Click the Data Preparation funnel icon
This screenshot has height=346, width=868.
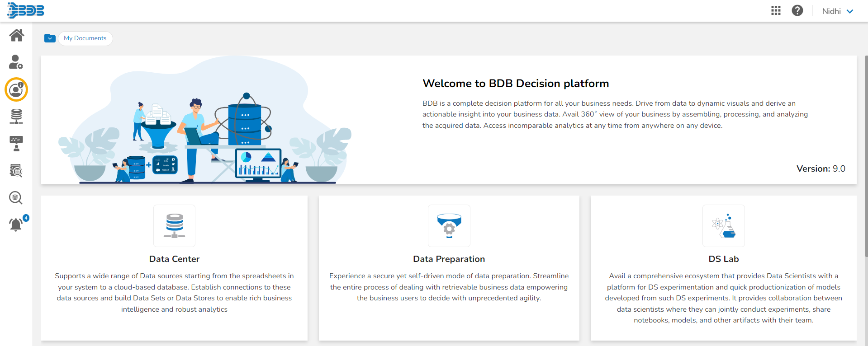[x=449, y=226]
